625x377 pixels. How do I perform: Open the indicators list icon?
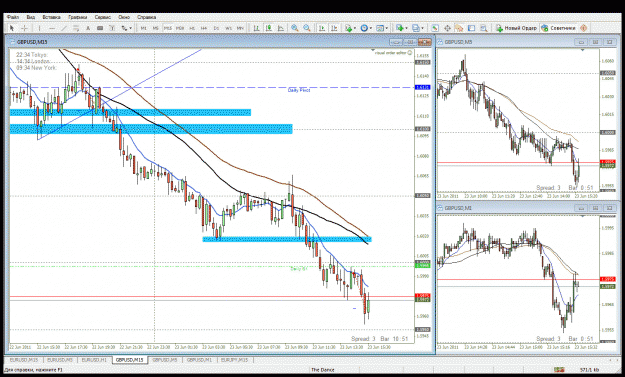[348, 28]
